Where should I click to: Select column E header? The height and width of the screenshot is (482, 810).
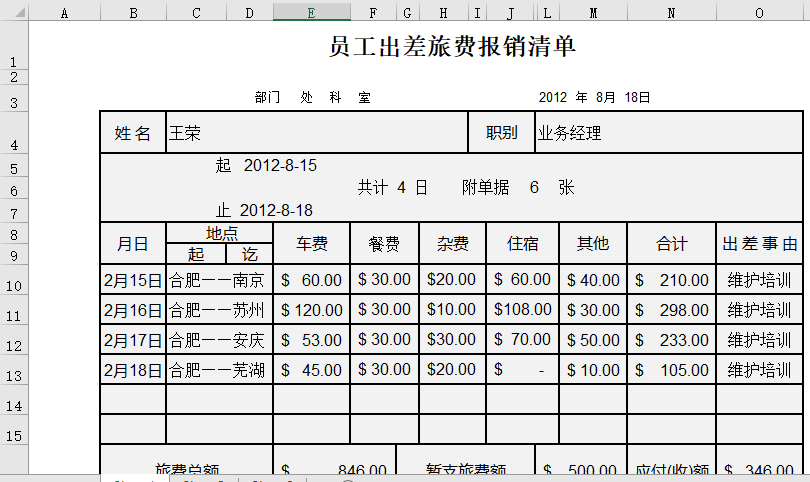click(311, 13)
